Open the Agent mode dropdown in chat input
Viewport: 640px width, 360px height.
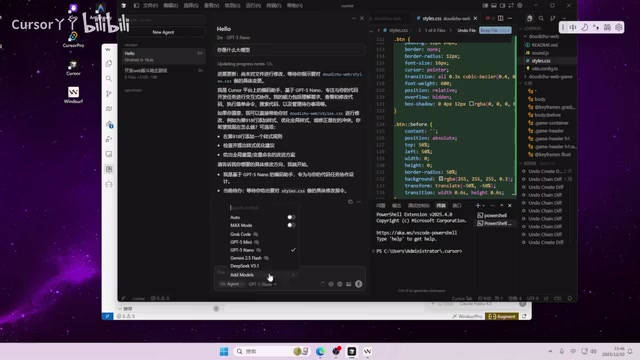(231, 284)
